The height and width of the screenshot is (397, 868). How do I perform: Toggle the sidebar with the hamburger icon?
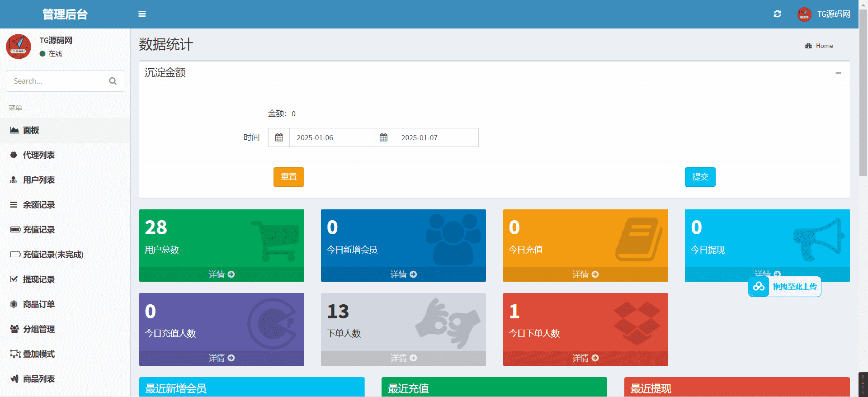(x=142, y=14)
